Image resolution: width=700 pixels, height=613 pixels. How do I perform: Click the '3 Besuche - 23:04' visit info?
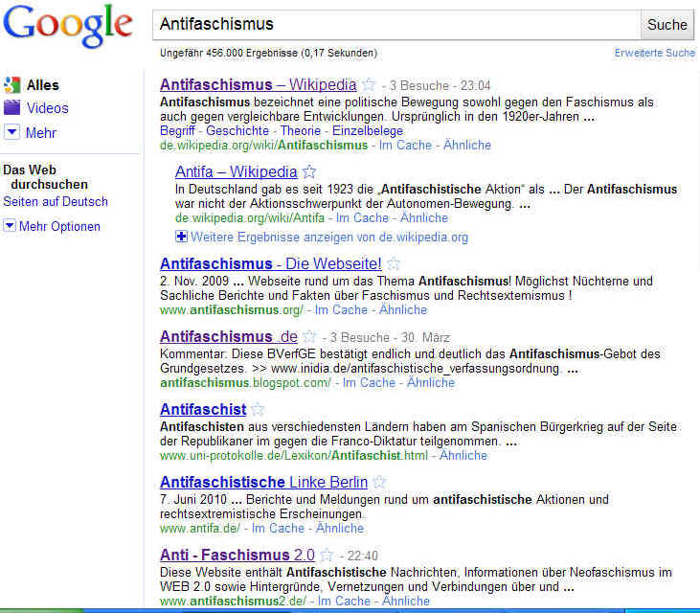[440, 85]
